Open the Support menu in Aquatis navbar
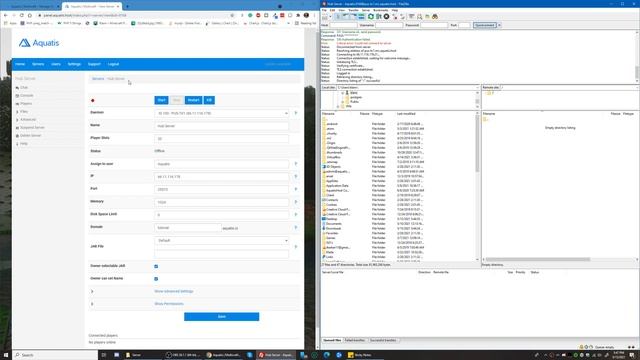The height and width of the screenshot is (360, 640). pos(94,64)
